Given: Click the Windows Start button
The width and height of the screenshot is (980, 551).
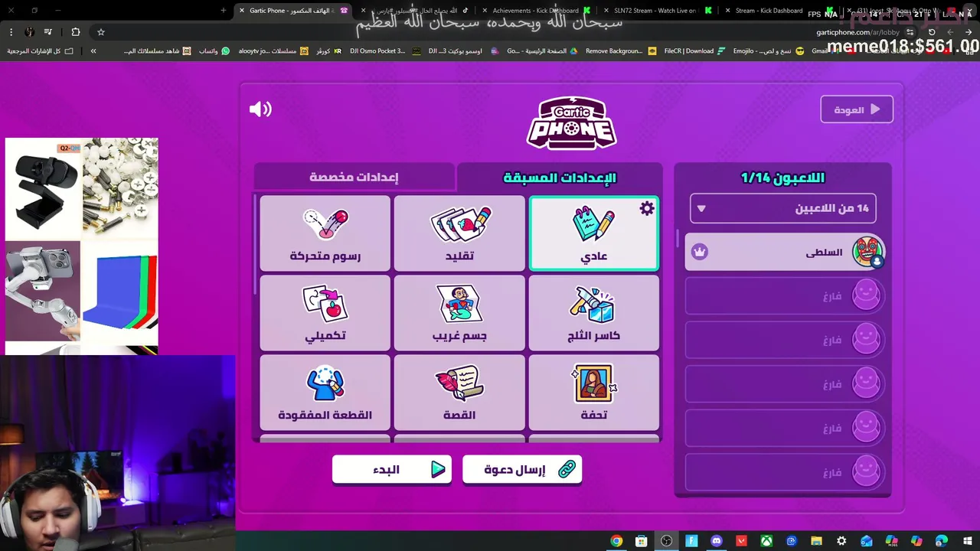Looking at the screenshot, I should (966, 541).
